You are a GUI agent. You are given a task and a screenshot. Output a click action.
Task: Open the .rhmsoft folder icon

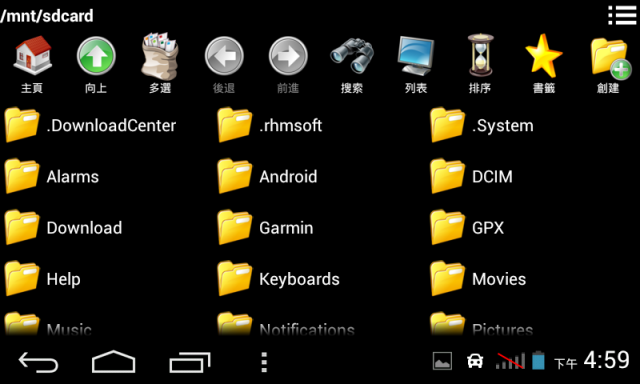[x=235, y=125]
